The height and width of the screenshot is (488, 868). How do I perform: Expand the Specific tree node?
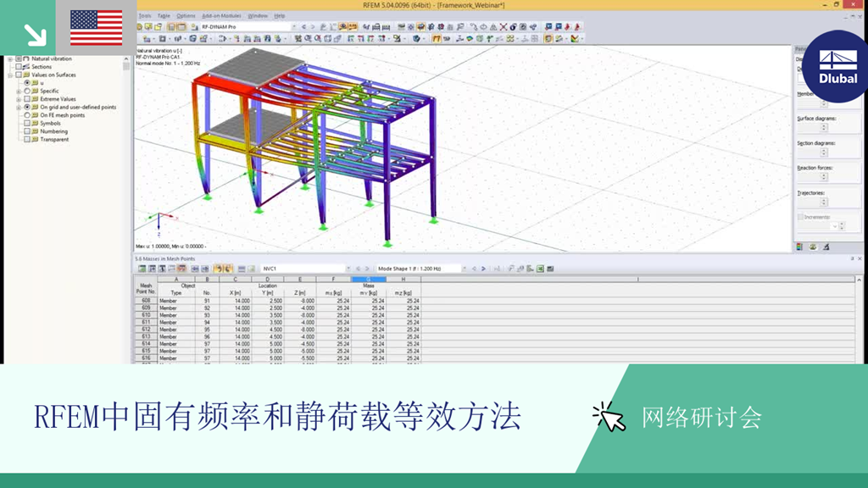point(19,91)
